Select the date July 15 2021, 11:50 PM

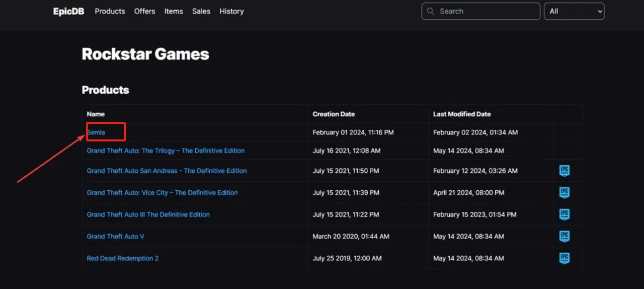(x=346, y=171)
